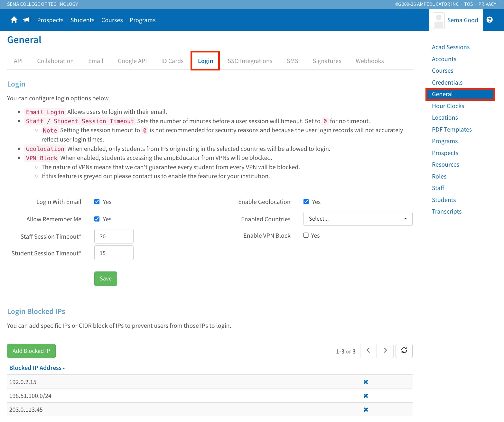Click the Sema Good user avatar
The image size is (504, 422).
pos(439,21)
